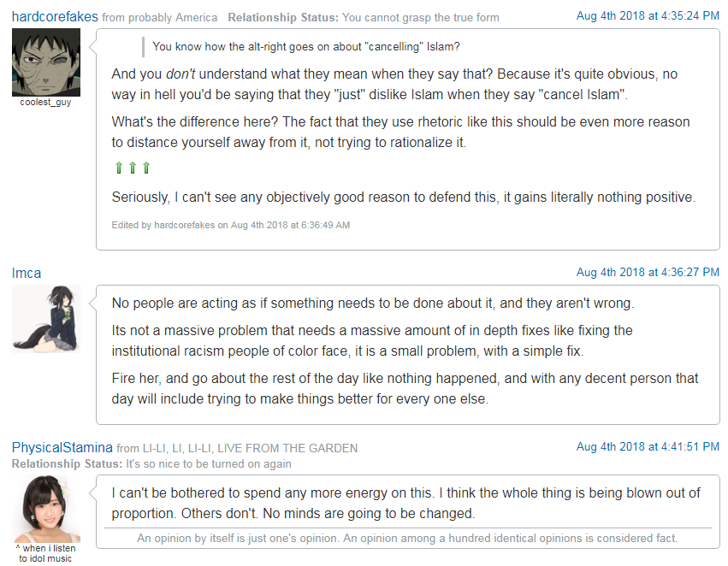Click PhysicalStamina's signature about opinions

click(407, 538)
